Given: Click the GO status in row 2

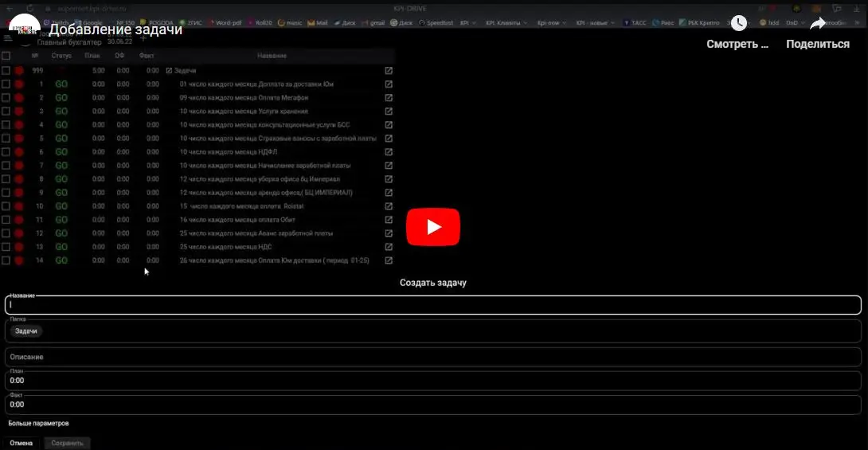Looking at the screenshot, I should (61, 98).
